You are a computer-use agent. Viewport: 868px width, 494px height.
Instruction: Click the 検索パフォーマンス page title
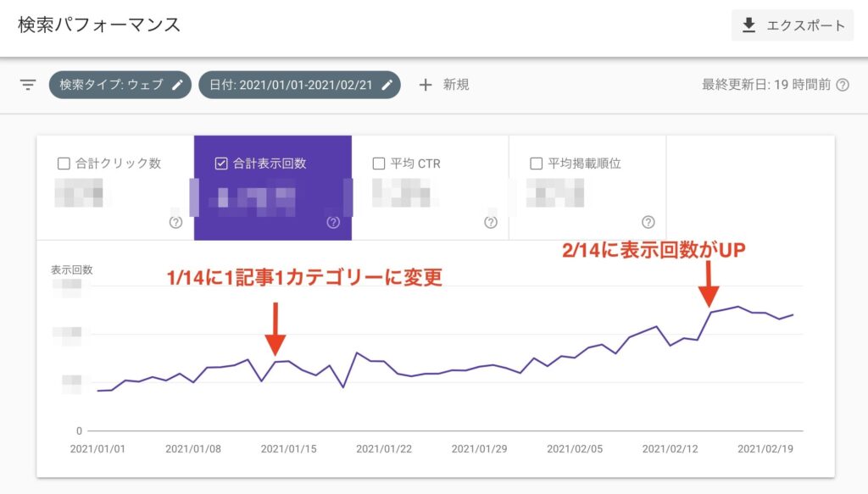99,25
